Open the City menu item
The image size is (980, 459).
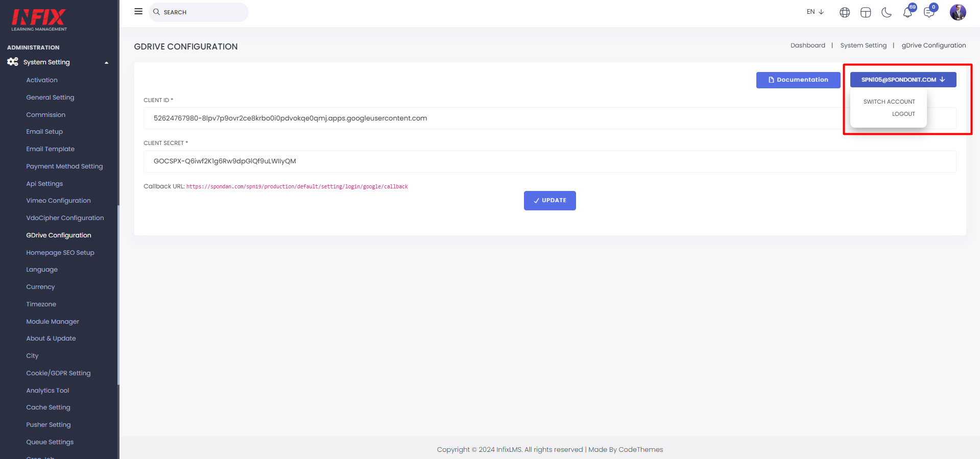tap(32, 356)
